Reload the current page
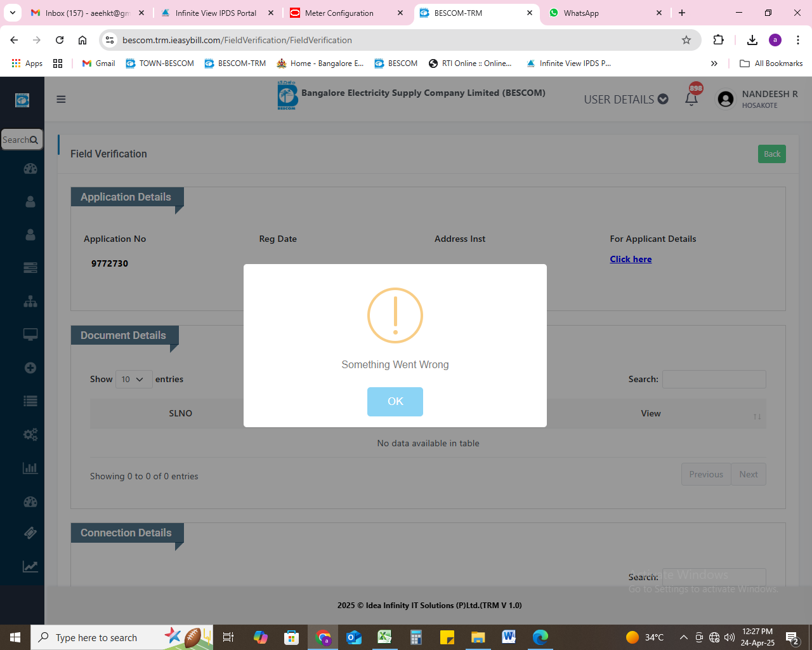 tap(60, 40)
